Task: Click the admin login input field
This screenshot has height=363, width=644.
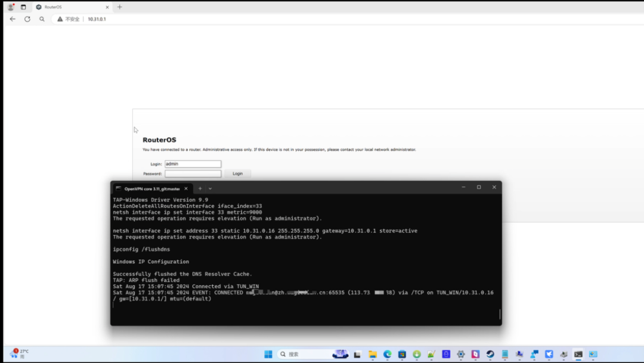Action: coord(192,163)
